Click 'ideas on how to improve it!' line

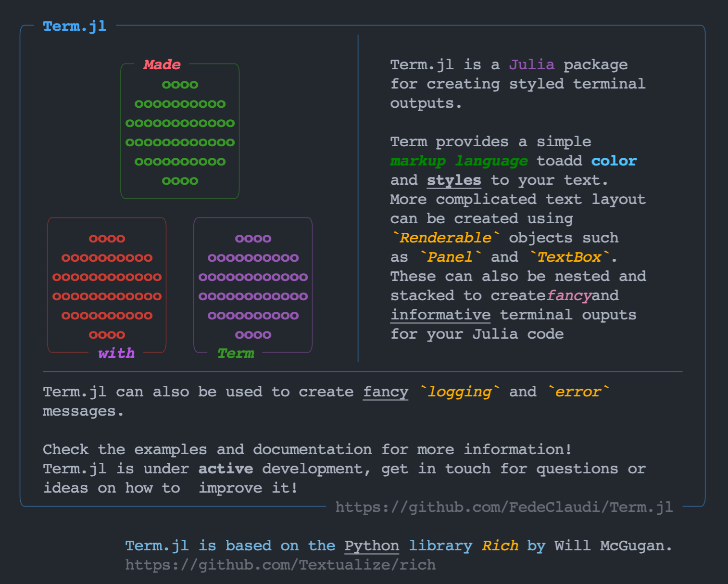[171, 488]
